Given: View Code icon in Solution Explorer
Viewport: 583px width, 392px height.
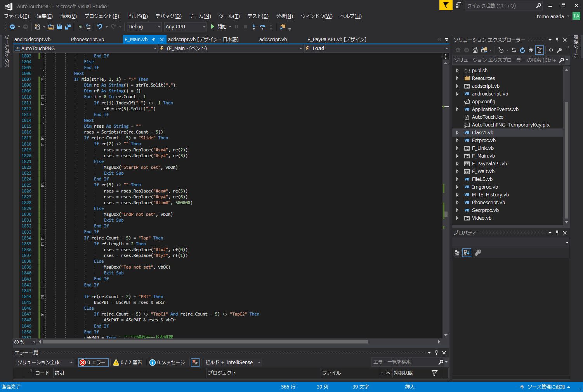Looking at the screenshot, I should click(551, 50).
